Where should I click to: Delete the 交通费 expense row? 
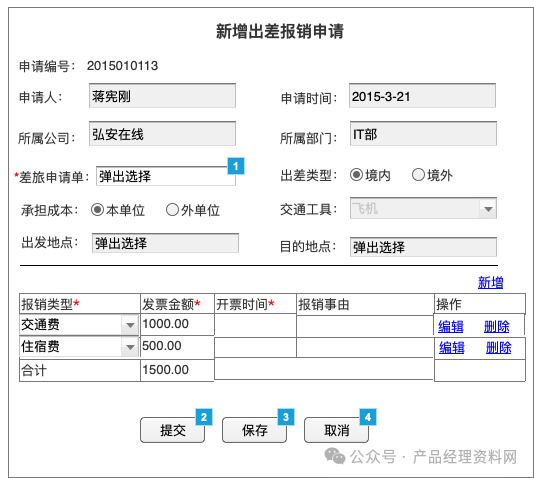pos(497,327)
